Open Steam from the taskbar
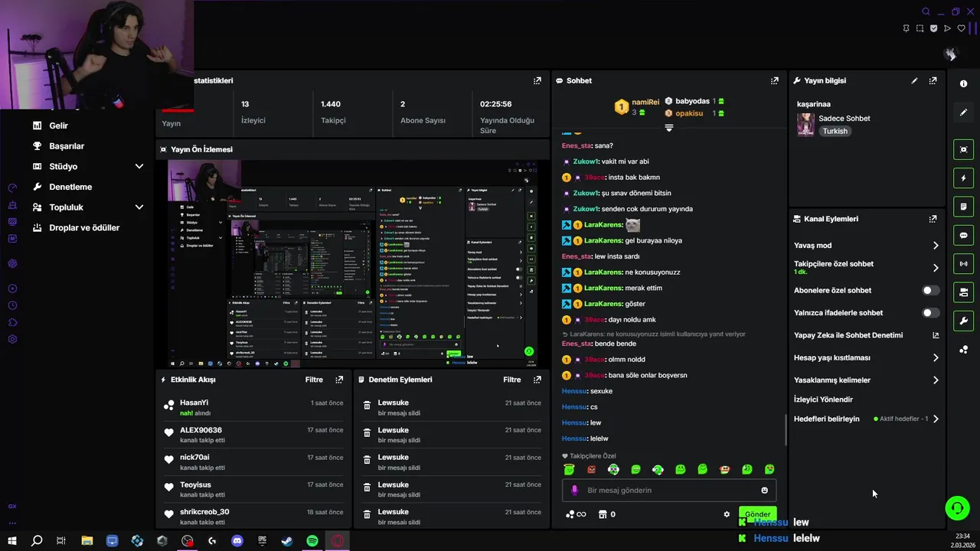Viewport: 980px width, 551px height. pyautogui.click(x=287, y=541)
